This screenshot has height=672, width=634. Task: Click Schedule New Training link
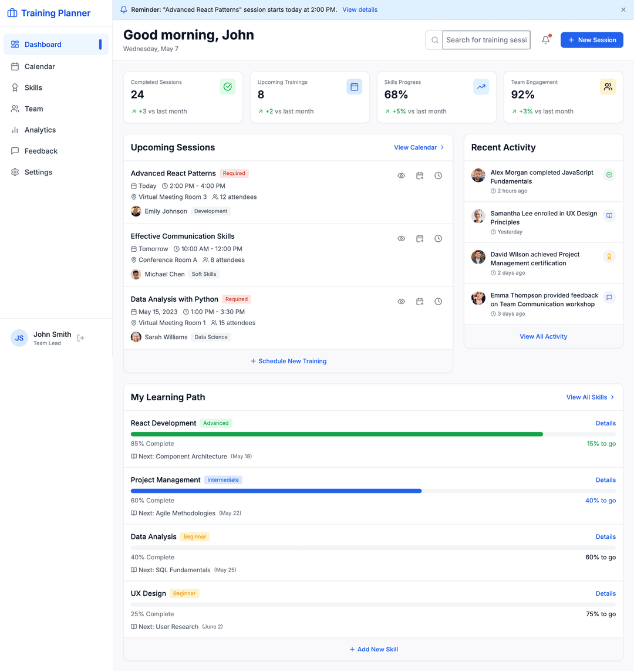pyautogui.click(x=288, y=361)
